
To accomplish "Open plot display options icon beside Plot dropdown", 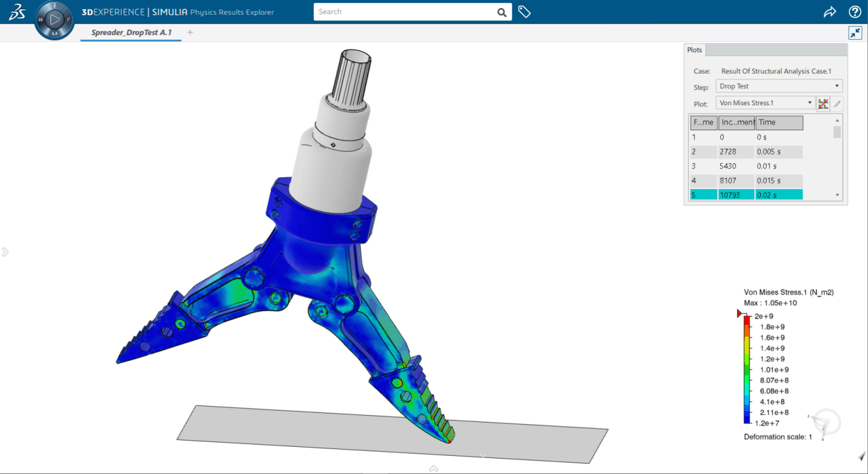I will click(x=823, y=104).
